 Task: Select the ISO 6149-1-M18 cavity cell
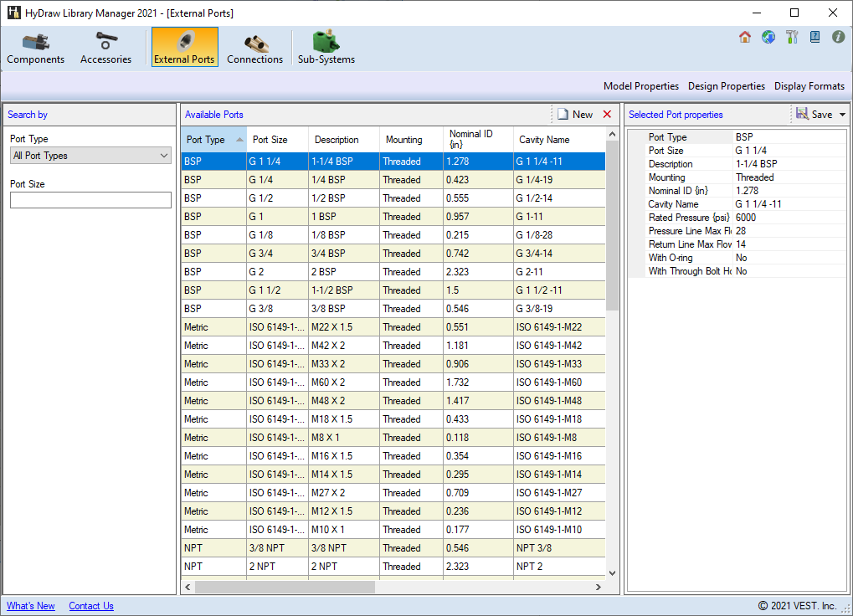click(x=558, y=419)
